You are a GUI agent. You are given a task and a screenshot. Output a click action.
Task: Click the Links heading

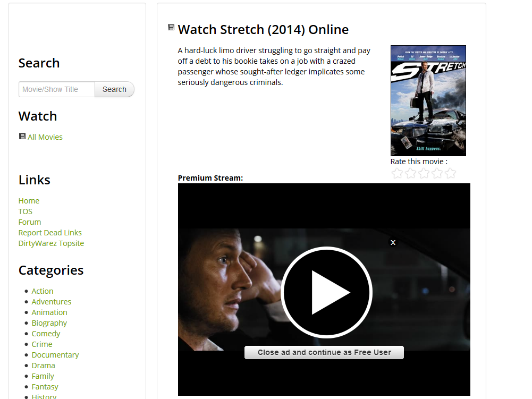tap(34, 180)
